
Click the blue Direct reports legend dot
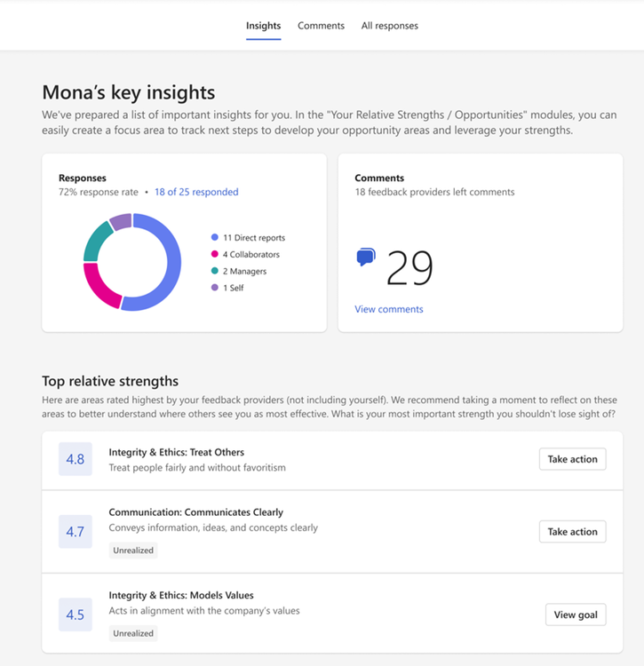215,238
